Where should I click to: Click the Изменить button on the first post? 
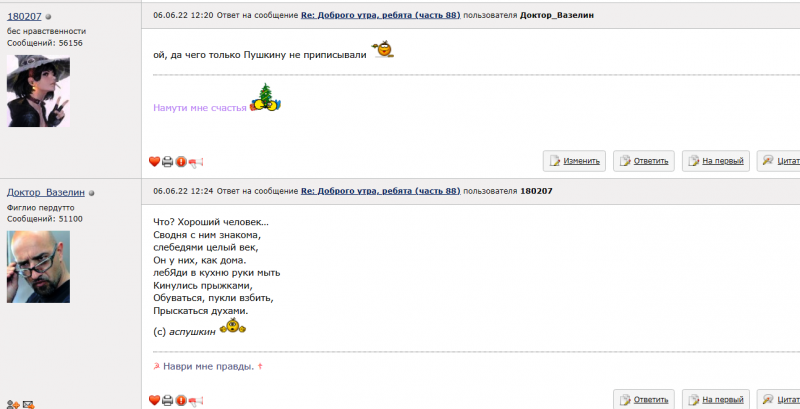(x=573, y=161)
